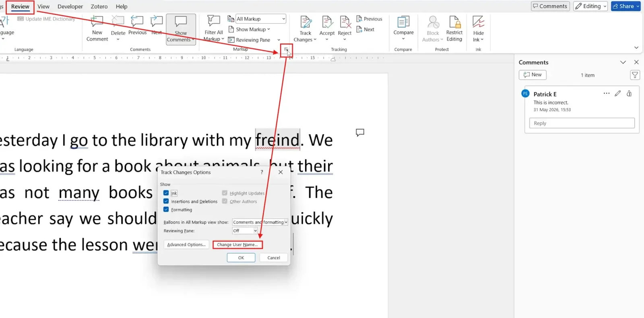644x318 pixels.
Task: Click Block Authors icon
Action: [433, 22]
